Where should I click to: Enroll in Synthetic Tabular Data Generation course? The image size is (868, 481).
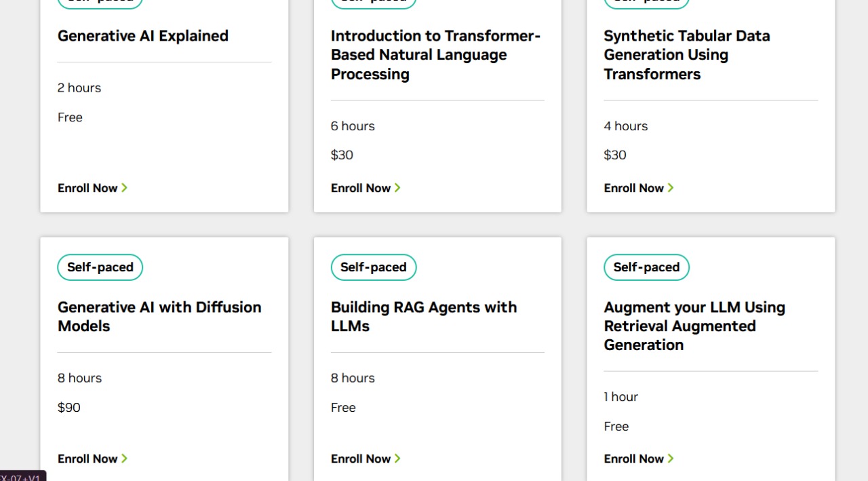tap(634, 188)
